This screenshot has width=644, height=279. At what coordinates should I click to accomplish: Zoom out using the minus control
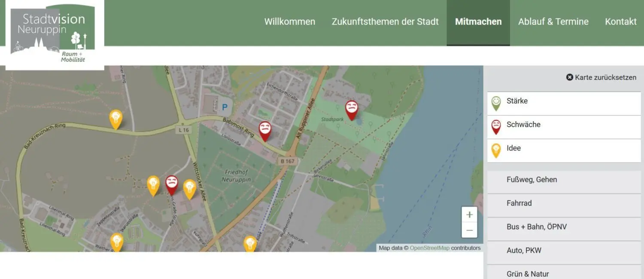(x=469, y=230)
